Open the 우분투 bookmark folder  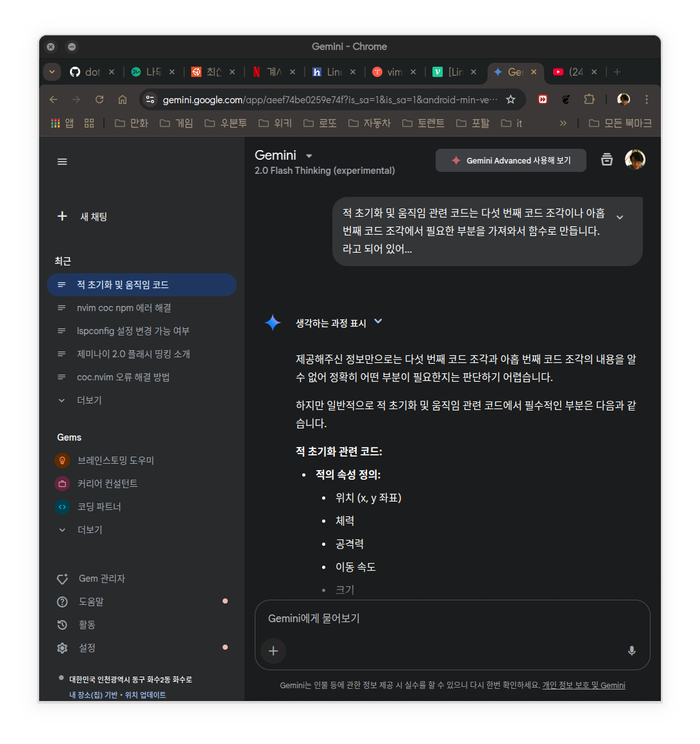pos(226,123)
